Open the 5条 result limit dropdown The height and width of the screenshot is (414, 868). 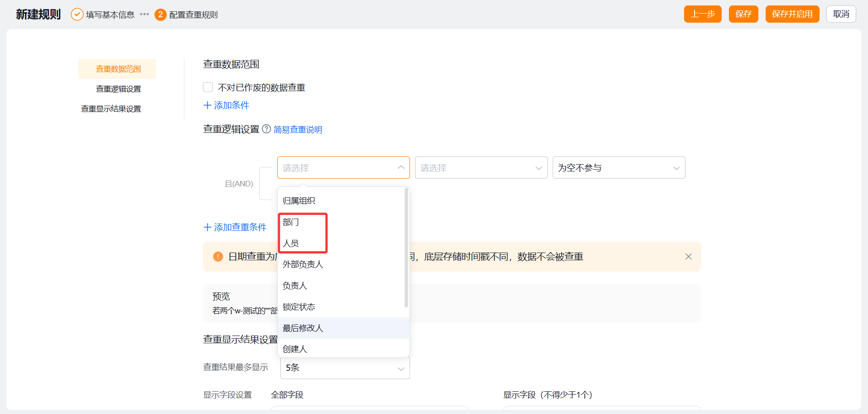345,368
